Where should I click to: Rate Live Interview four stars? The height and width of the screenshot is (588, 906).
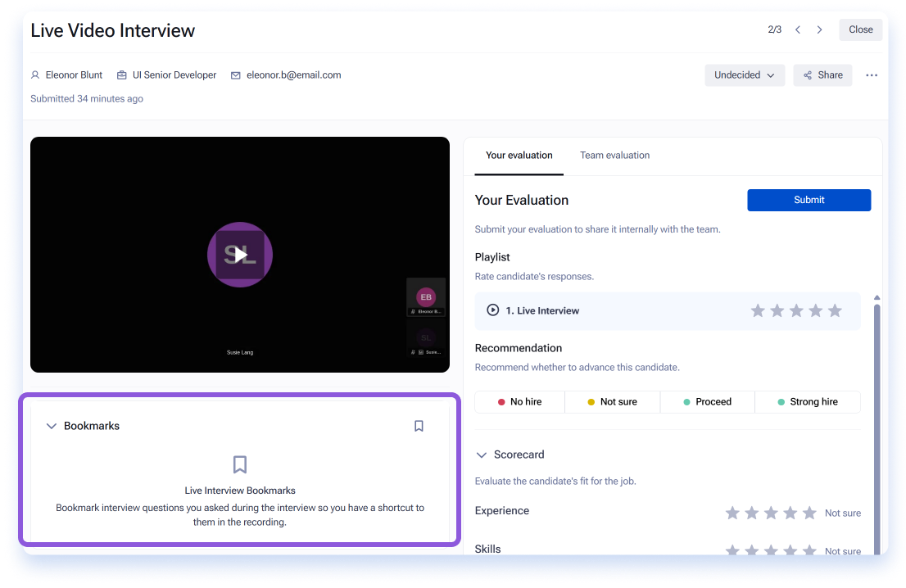815,310
